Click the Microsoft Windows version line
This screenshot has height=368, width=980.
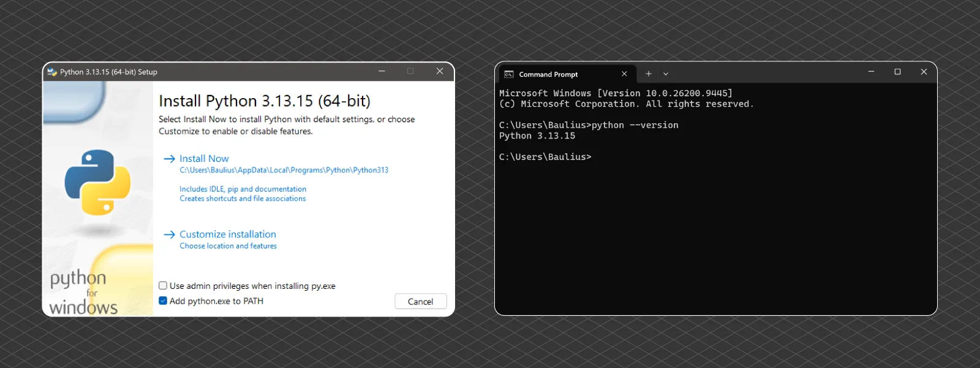pyautogui.click(x=616, y=93)
